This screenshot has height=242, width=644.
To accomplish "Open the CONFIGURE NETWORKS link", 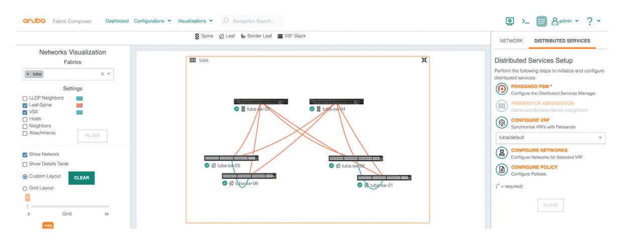I will (539, 150).
